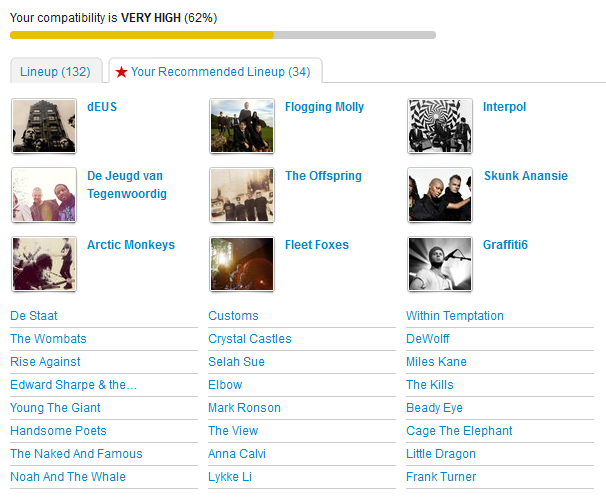606x497 pixels.
Task: Select Your Recommended Lineup (34) tab
Action: point(216,72)
